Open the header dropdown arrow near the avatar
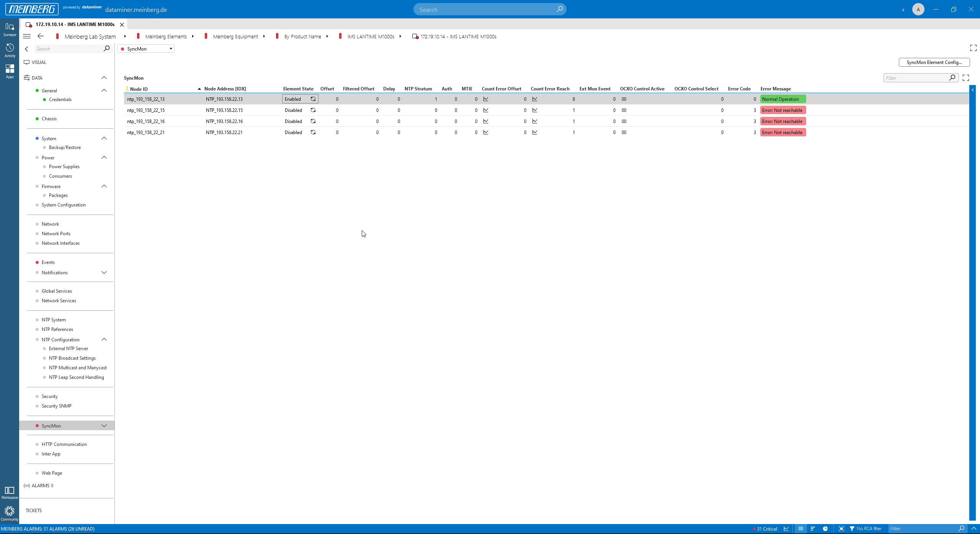The image size is (980, 534). coord(903,10)
